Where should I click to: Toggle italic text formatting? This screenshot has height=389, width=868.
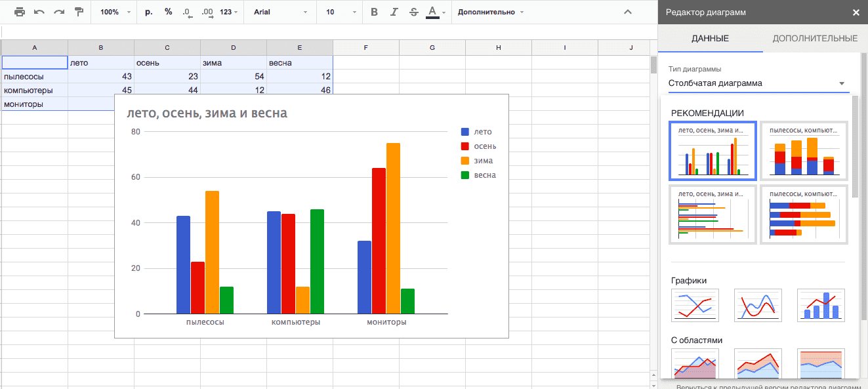tap(394, 12)
